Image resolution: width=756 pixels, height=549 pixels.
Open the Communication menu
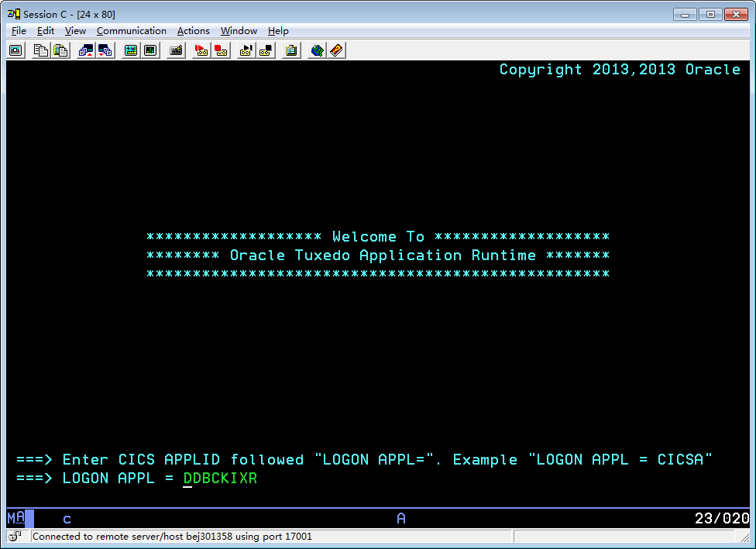click(132, 31)
